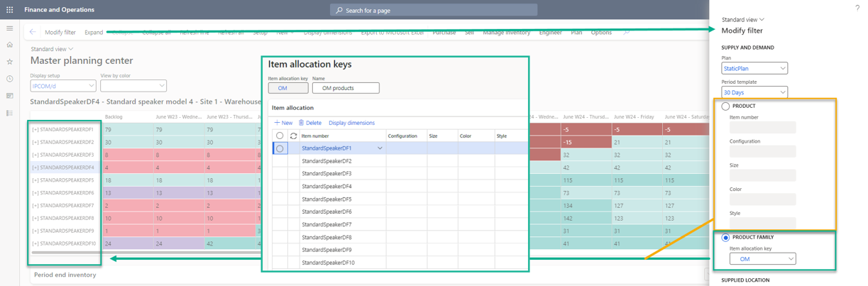Open the Plan tab in action pane

[576, 33]
